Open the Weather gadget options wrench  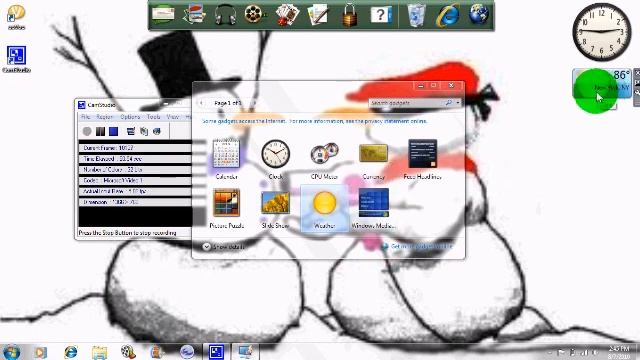point(637,93)
